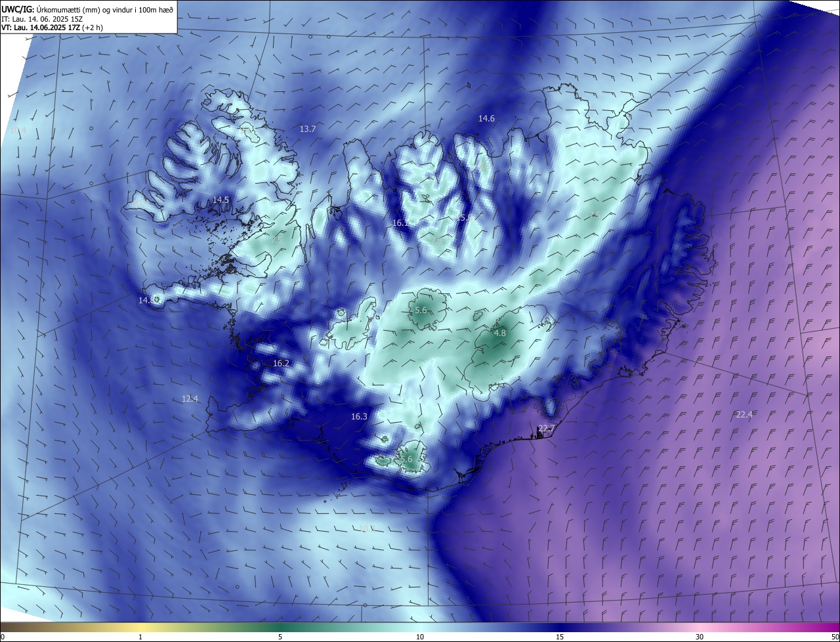Click the 16.2 value label
This screenshot has width=840, height=642.
click(281, 363)
